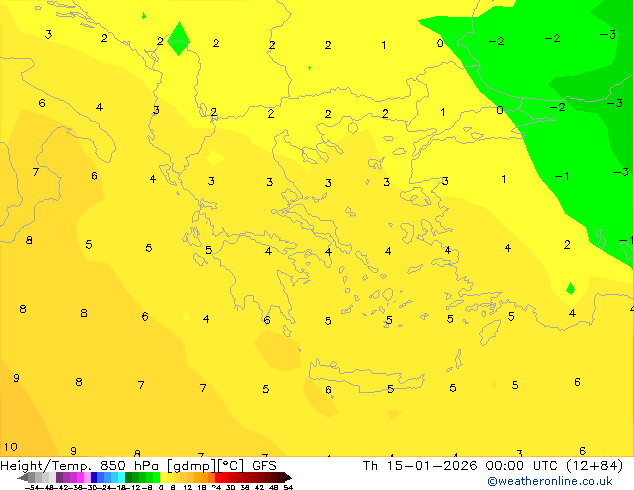Click the "Height/Temp." title text
Screen dimensions: 634x490
pos(46,466)
